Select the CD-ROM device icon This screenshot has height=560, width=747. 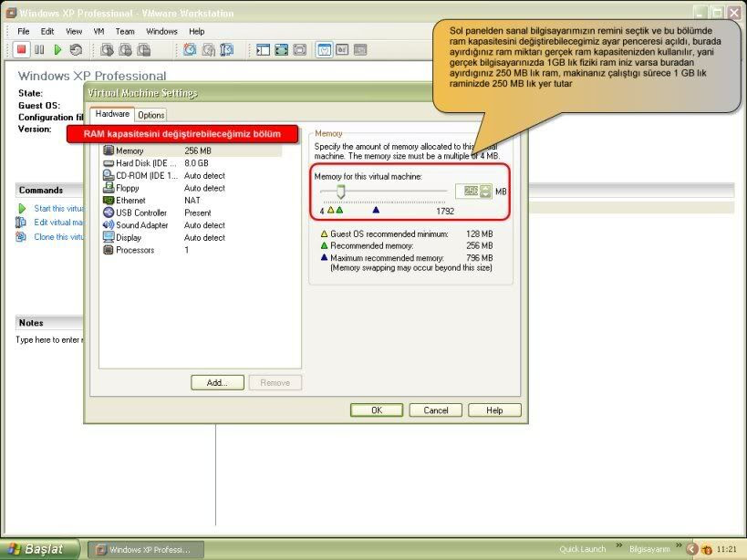click(x=109, y=175)
